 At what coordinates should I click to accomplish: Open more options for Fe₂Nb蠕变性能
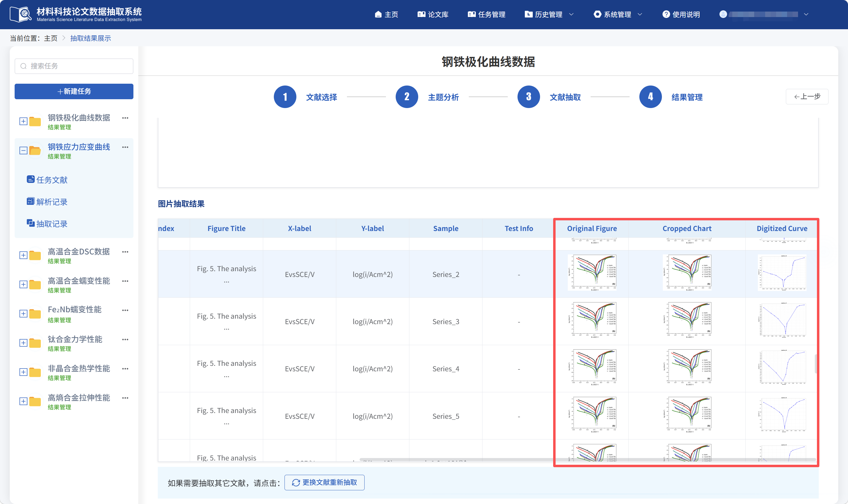[125, 310]
